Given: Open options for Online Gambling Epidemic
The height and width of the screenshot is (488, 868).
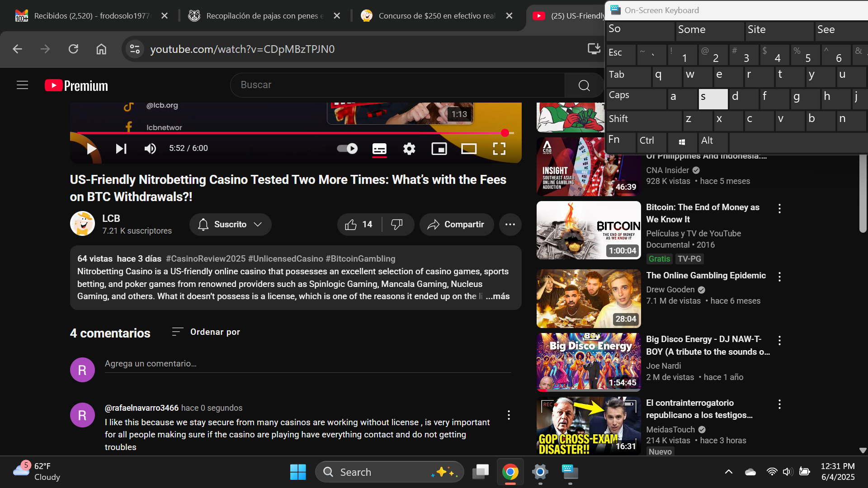Looking at the screenshot, I should coord(779,277).
